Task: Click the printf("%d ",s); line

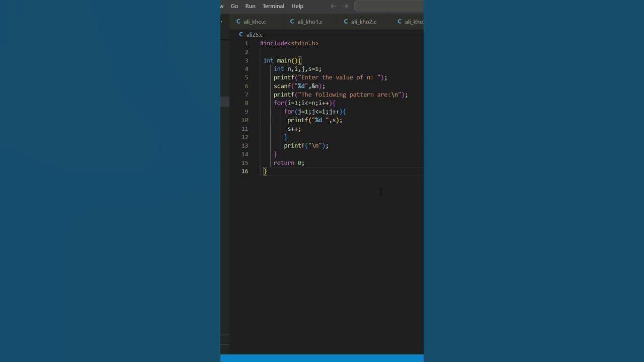Action: point(315,120)
